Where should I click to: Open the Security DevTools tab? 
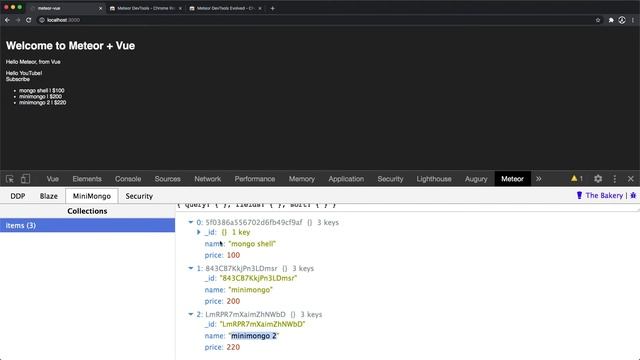coord(390,179)
